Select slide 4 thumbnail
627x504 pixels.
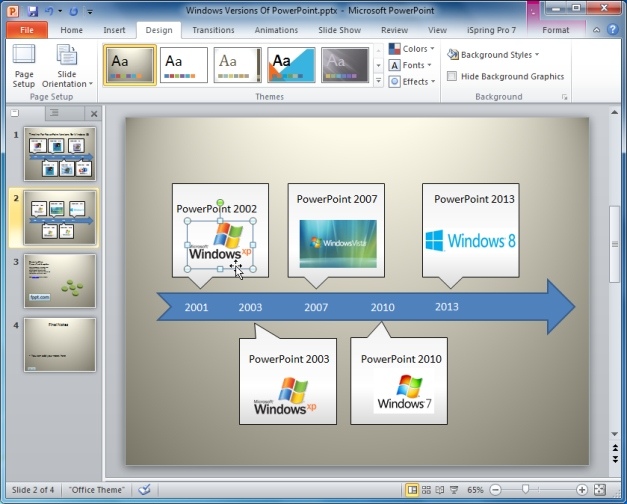click(x=60, y=345)
